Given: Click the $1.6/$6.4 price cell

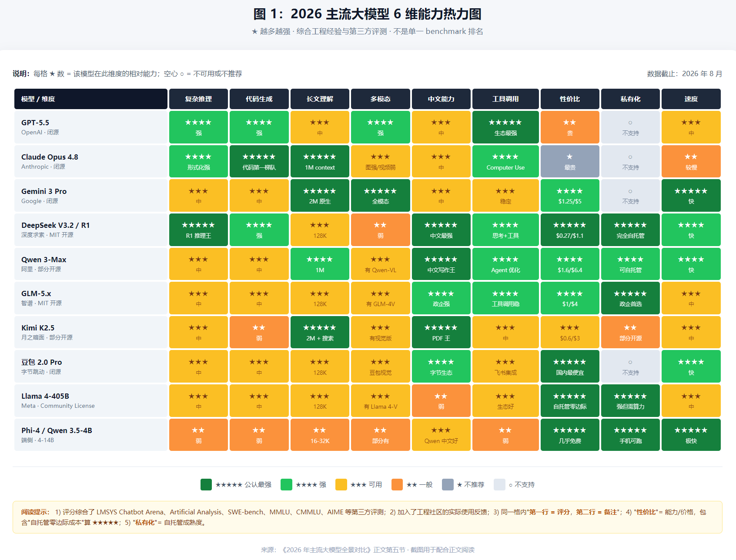Looking at the screenshot, I should (570, 264).
